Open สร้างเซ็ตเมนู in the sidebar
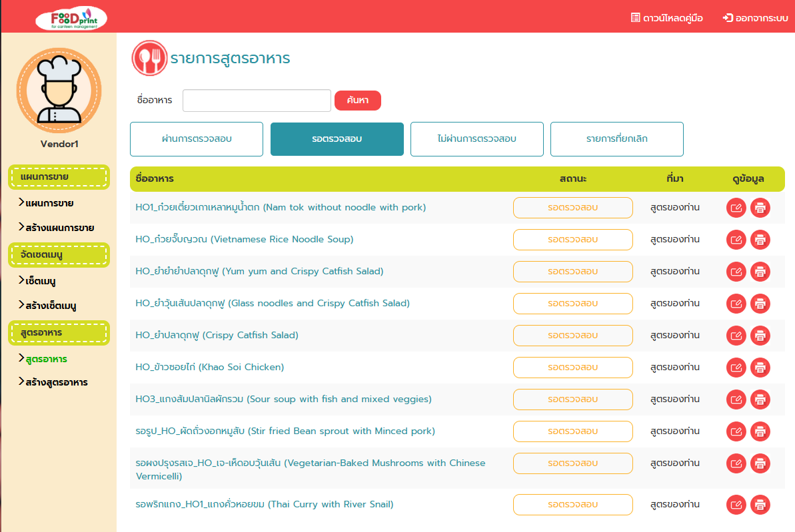Viewport: 795px width, 532px height. pos(47,306)
